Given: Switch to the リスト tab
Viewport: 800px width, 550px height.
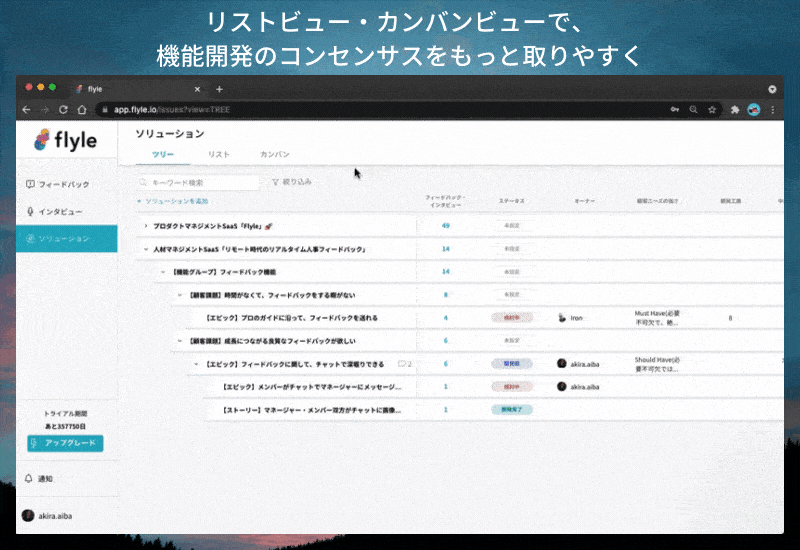Looking at the screenshot, I should 219,155.
